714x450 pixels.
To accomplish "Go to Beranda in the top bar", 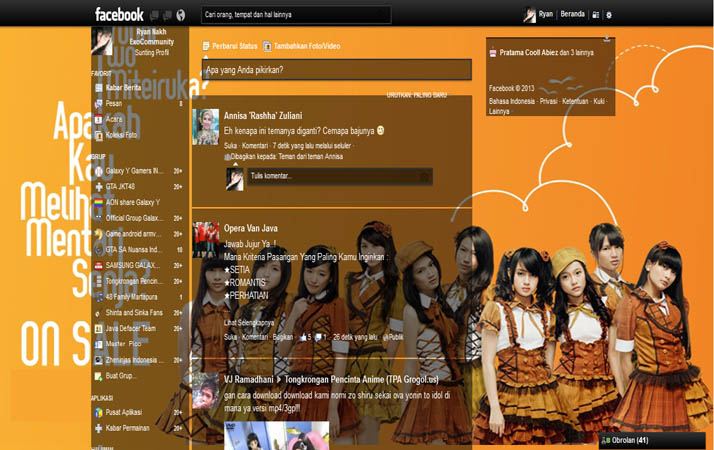I will click(x=572, y=14).
